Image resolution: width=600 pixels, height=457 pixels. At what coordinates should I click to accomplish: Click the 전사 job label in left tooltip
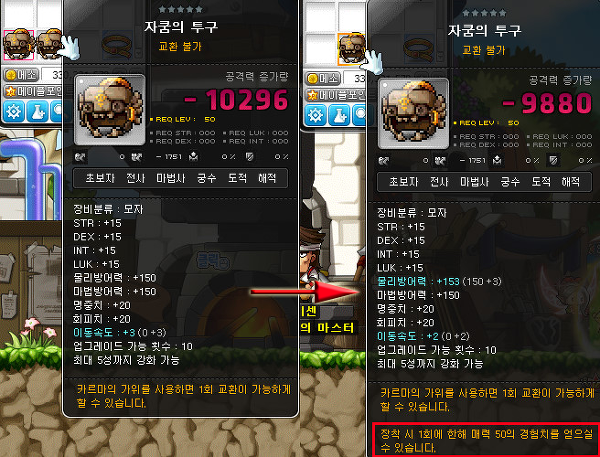pos(135,178)
